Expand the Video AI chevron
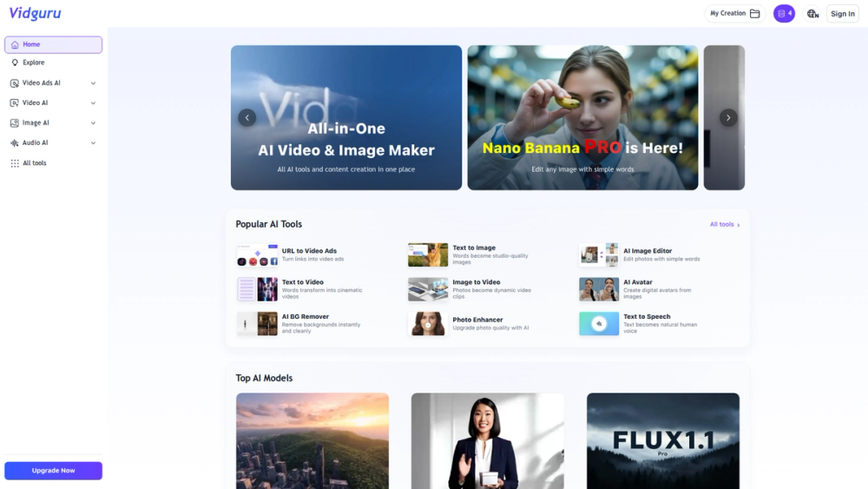 pyautogui.click(x=93, y=103)
